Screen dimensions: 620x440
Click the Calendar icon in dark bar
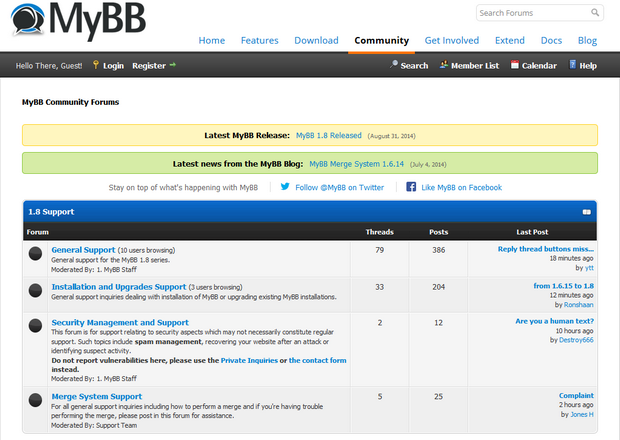pos(514,64)
